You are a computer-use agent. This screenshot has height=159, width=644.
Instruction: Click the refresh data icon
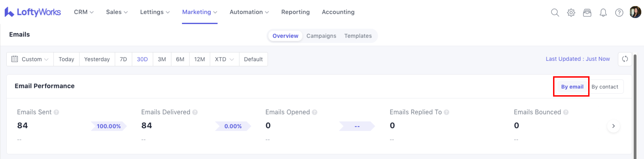coord(625,59)
